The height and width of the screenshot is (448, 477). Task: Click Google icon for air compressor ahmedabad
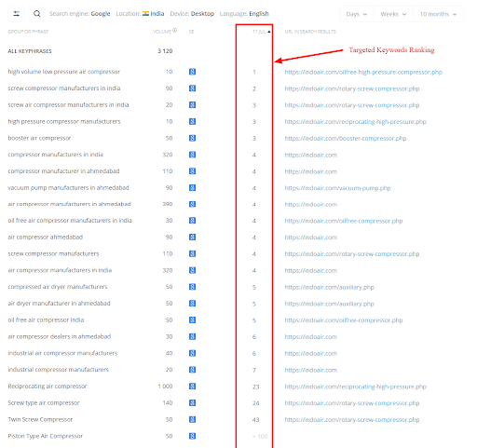coord(192,238)
